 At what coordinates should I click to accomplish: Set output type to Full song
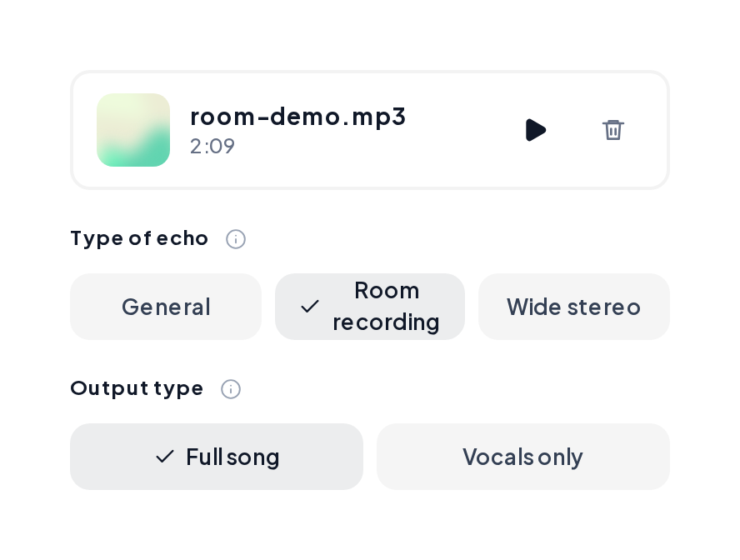tap(217, 457)
